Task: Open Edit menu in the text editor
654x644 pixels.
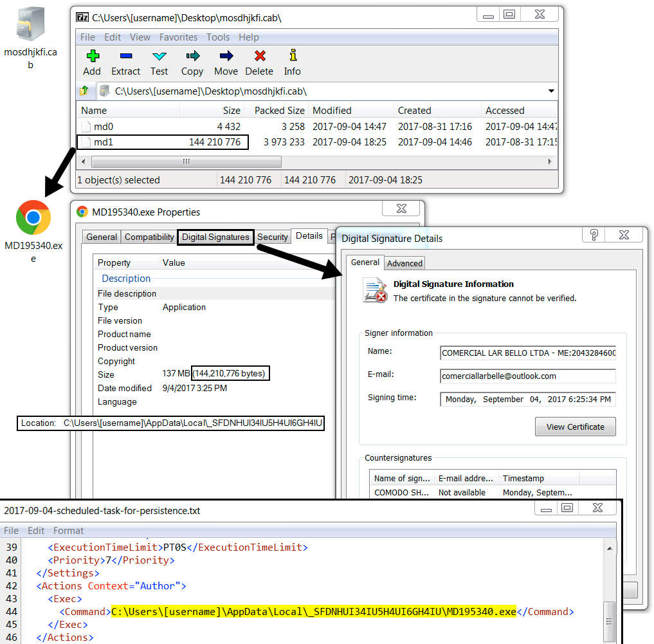Action: point(36,531)
